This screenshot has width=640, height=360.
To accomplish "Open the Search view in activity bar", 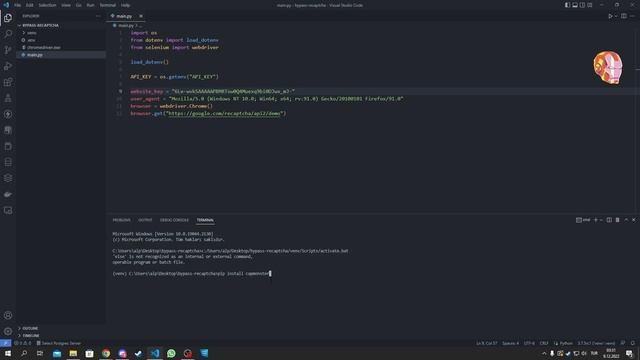I will 8,34.
